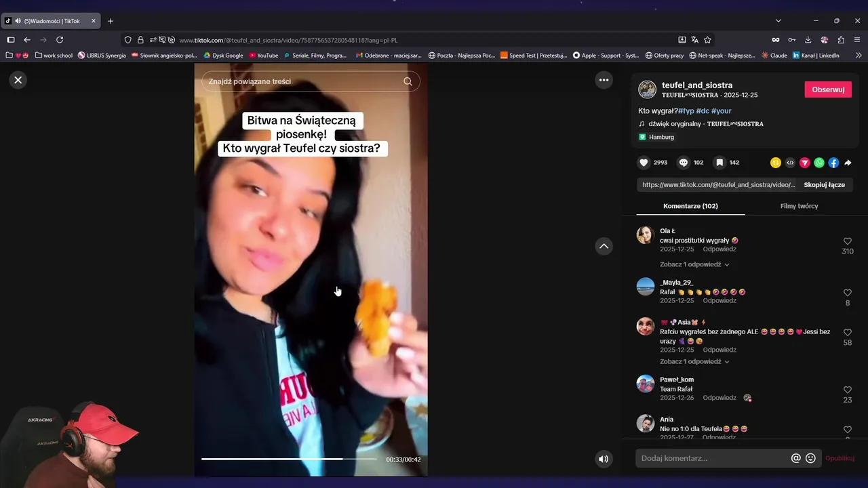Screen dimensions: 868x488
Task: Open the list all tabs chevron
Action: [778, 21]
